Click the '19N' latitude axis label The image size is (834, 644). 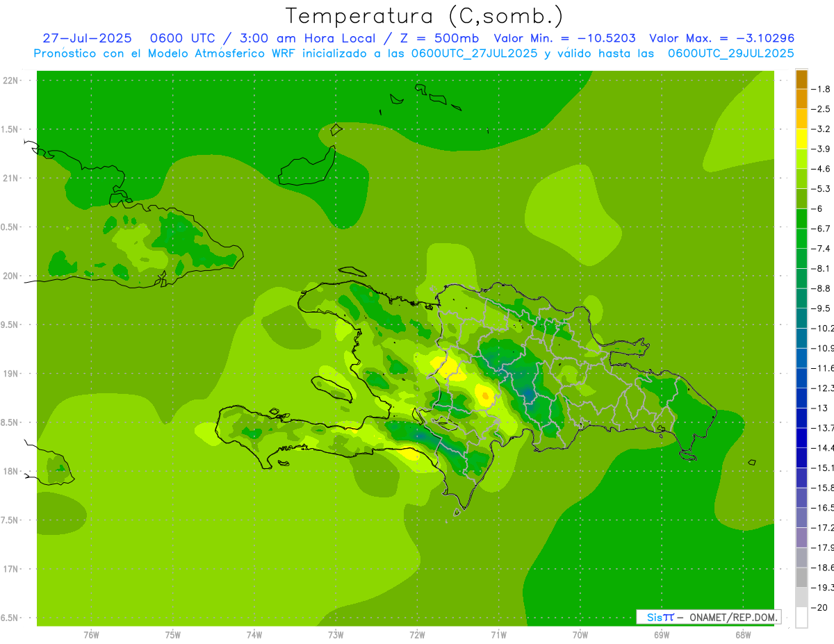(10, 374)
